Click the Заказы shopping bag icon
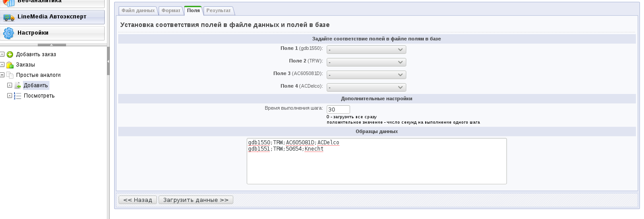This screenshot has width=644, height=219. pyautogui.click(x=10, y=65)
